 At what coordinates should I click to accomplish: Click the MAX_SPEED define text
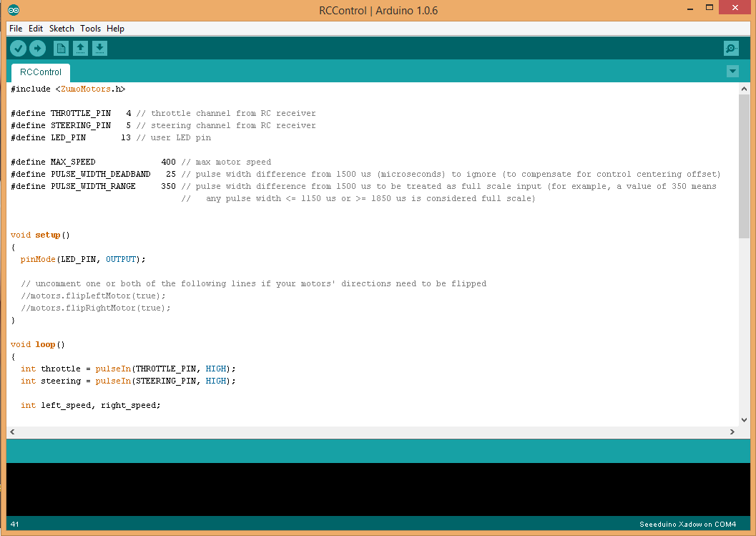(73, 162)
